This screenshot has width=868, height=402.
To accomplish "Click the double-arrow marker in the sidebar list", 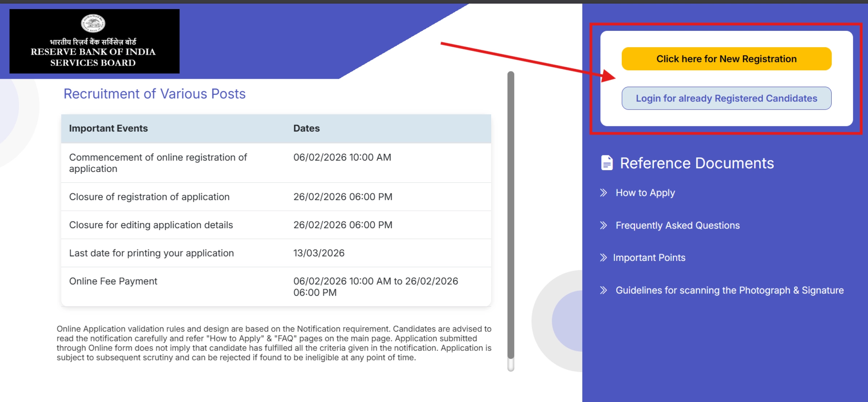I will click(x=604, y=193).
